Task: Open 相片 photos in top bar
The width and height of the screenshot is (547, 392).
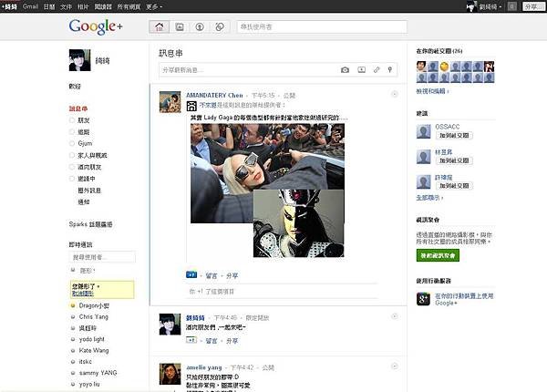Action: (x=83, y=6)
